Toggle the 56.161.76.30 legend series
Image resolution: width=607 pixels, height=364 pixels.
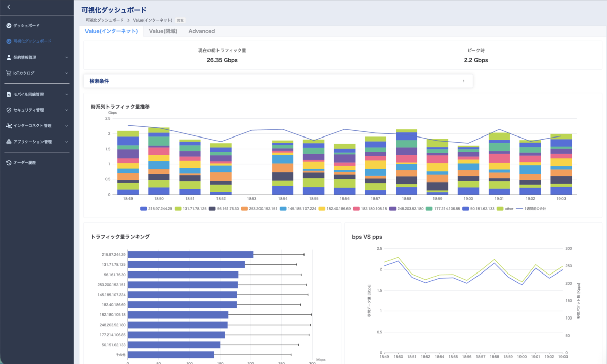coord(224,208)
